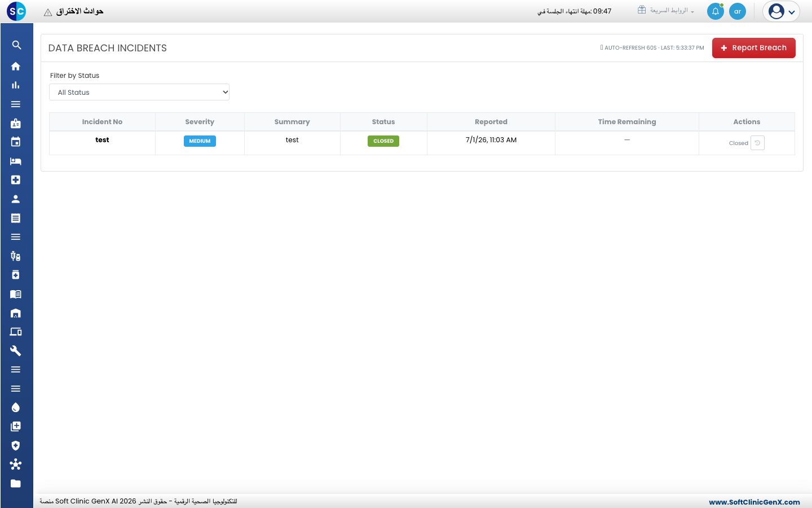Image resolution: width=812 pixels, height=508 pixels.
Task: Expand the Filter by Status dropdown
Action: pyautogui.click(x=139, y=92)
